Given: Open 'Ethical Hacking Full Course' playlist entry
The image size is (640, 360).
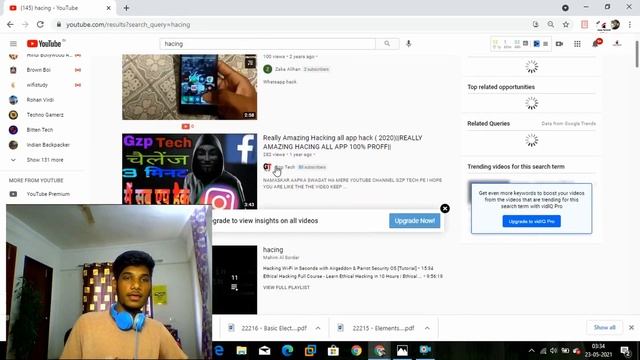Looking at the screenshot, I should click(x=353, y=276).
